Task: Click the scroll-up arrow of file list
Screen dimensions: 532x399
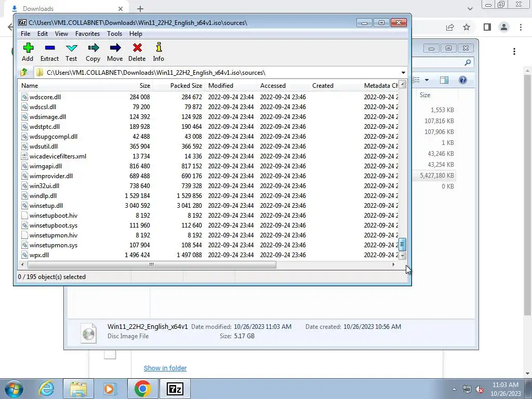Action: click(403, 85)
